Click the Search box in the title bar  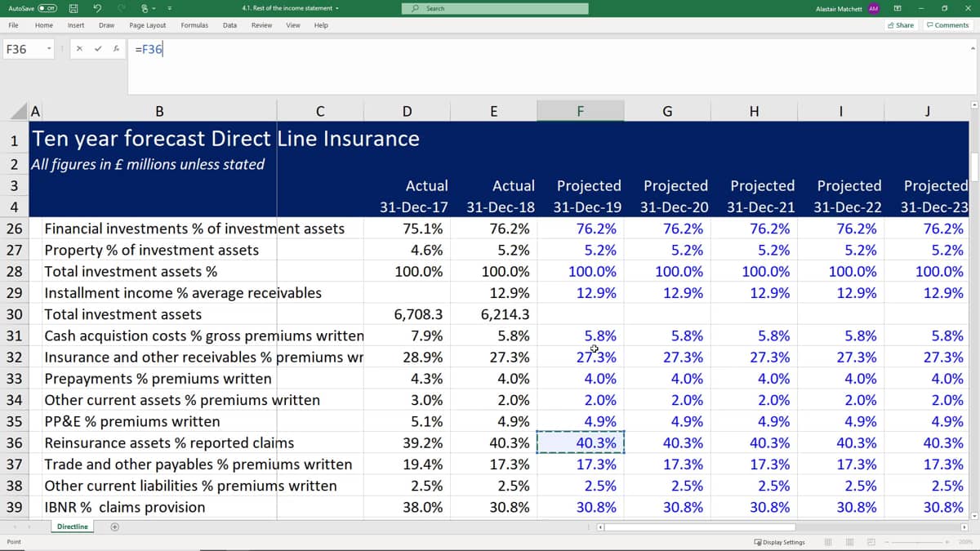(x=495, y=8)
